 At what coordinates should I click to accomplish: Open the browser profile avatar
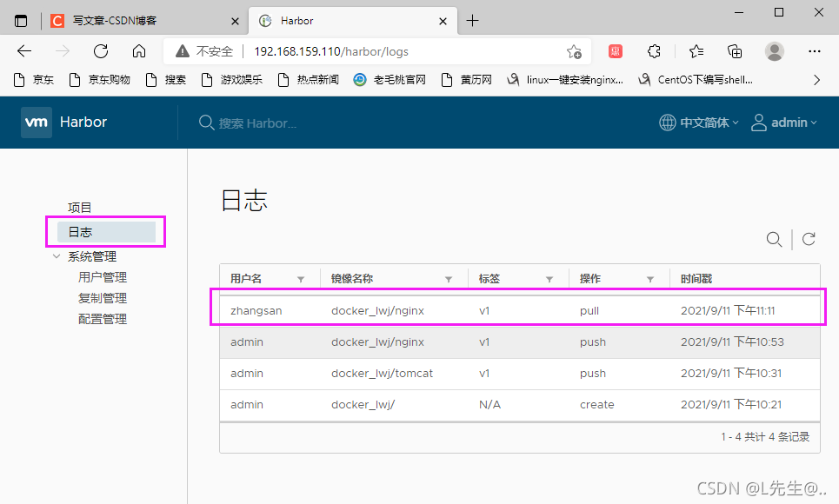click(x=775, y=51)
